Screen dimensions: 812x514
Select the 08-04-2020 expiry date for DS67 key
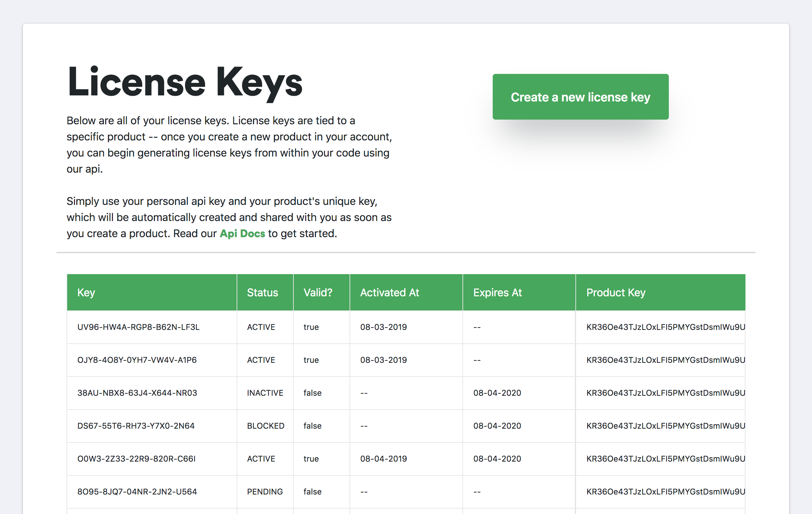click(497, 426)
